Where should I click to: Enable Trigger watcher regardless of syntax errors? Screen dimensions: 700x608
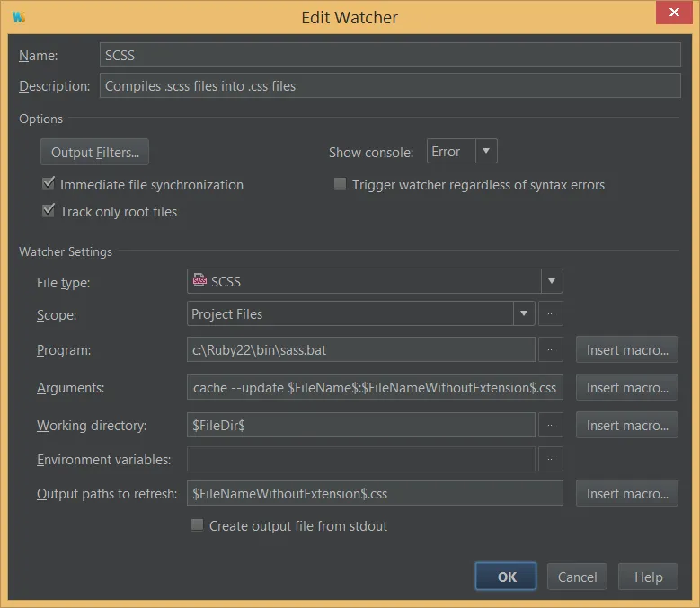341,183
